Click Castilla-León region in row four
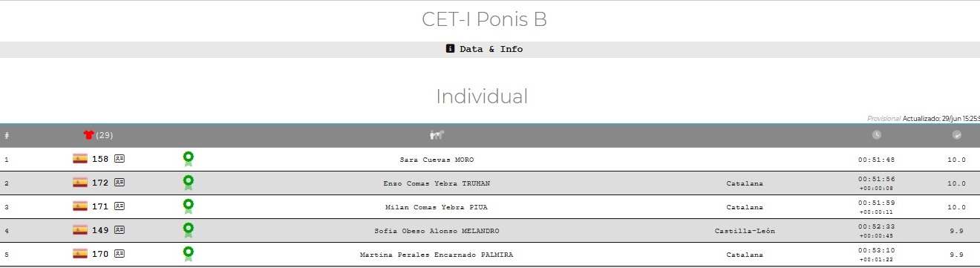Image resolution: width=980 pixels, height=268 pixels. (745, 231)
